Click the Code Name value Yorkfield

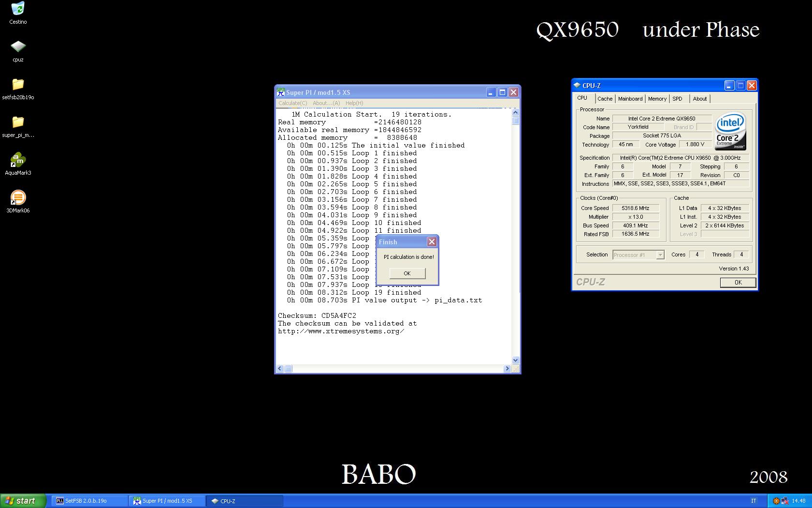click(638, 127)
